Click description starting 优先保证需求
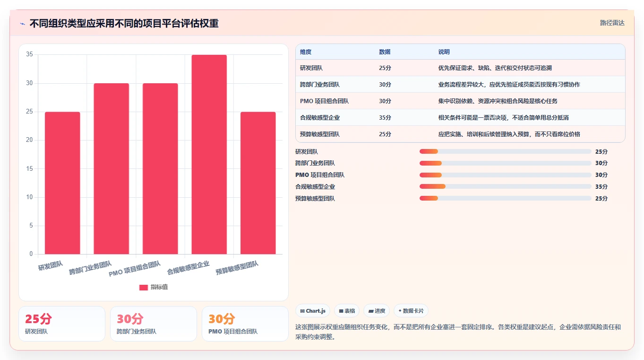This screenshot has height=360, width=644. pyautogui.click(x=495, y=68)
